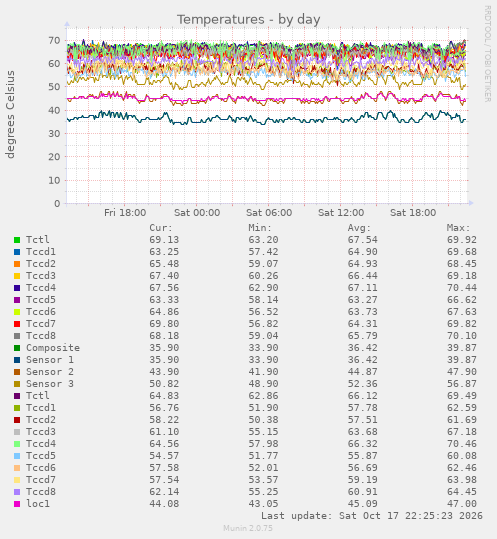Click the Tctl label in the row showing 64.83
The height and width of the screenshot is (539, 497).
point(38,396)
